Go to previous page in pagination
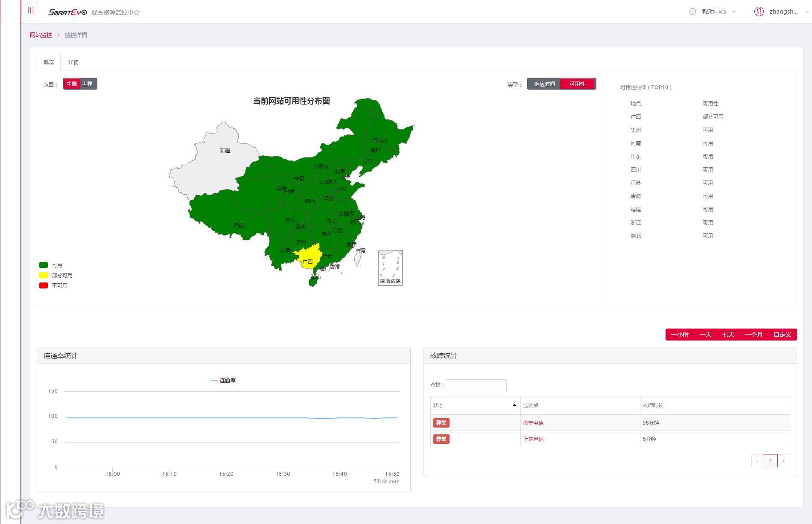 coord(758,461)
